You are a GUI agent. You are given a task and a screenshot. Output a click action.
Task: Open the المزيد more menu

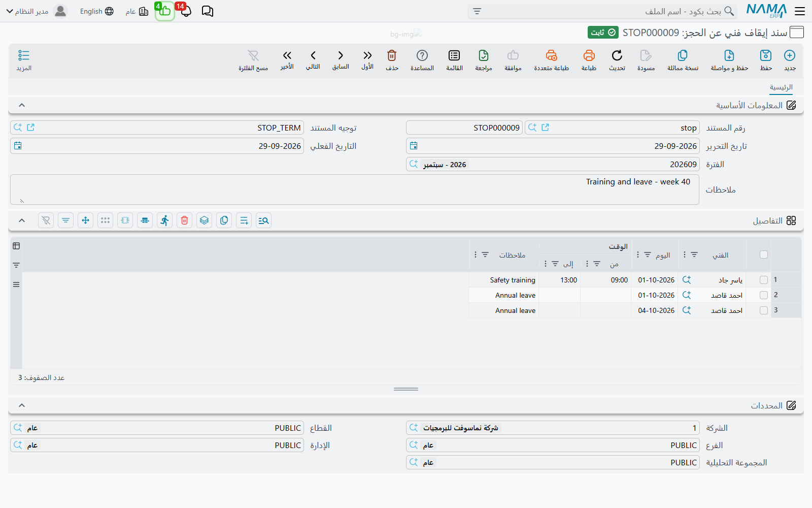click(24, 60)
